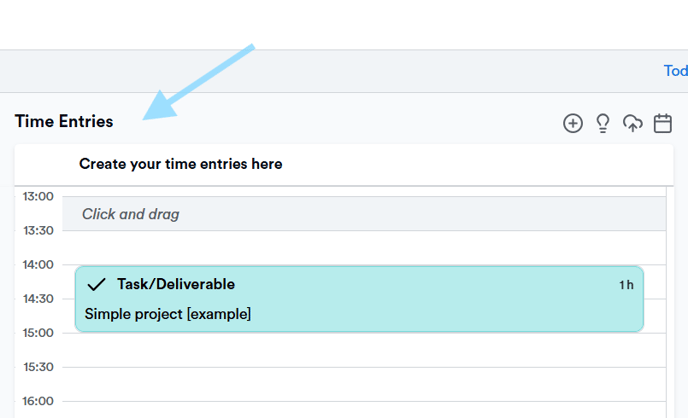Select the 14:00 time label
688x418 pixels.
(38, 264)
